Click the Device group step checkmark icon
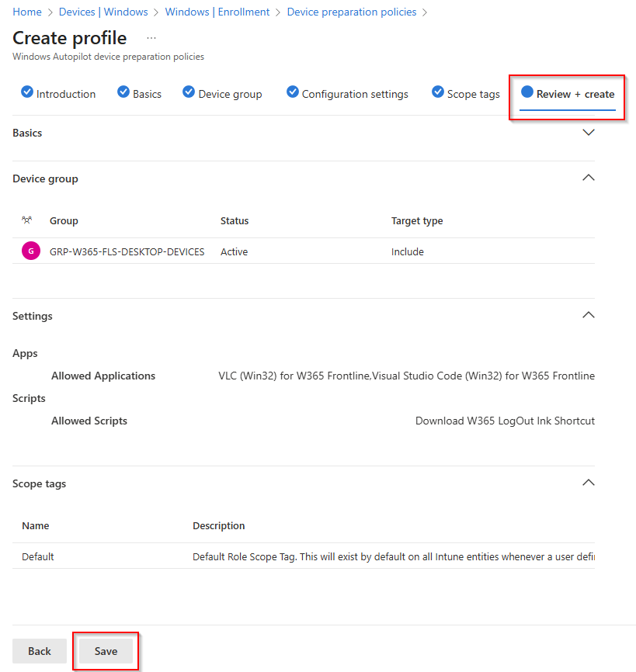636x672 pixels. click(189, 92)
